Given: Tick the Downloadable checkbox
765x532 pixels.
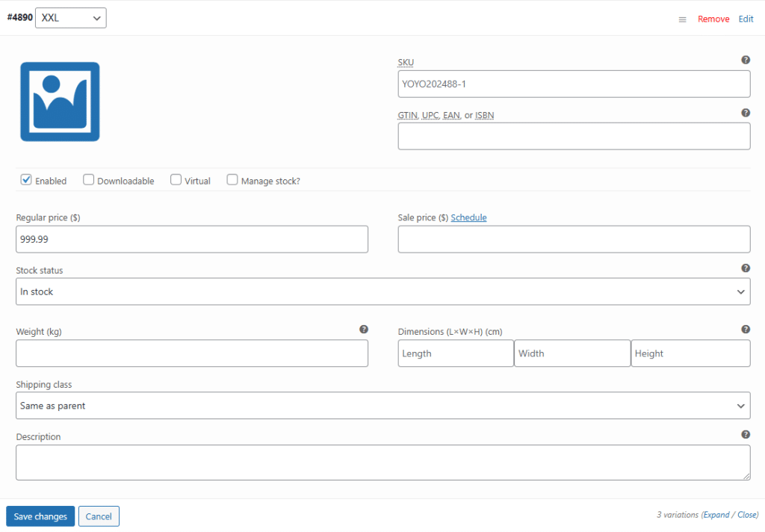Looking at the screenshot, I should tap(88, 179).
